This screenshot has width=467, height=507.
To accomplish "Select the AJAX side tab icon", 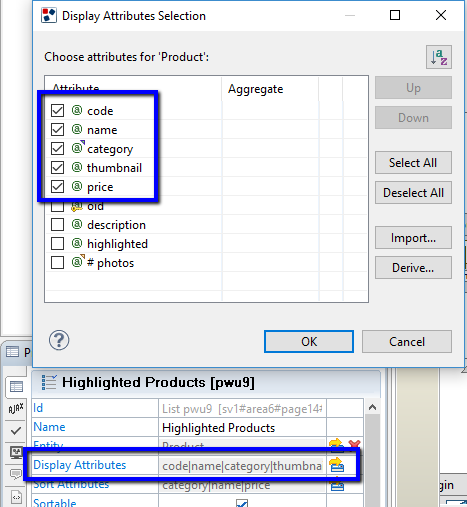I will (16, 408).
